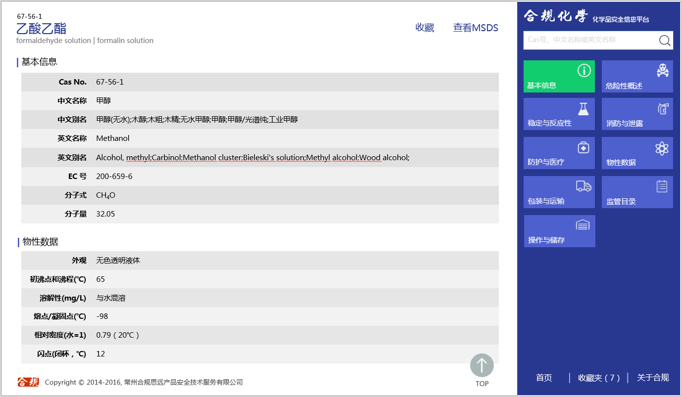
Task: Open the 危险性概述 skull tile
Action: point(637,77)
